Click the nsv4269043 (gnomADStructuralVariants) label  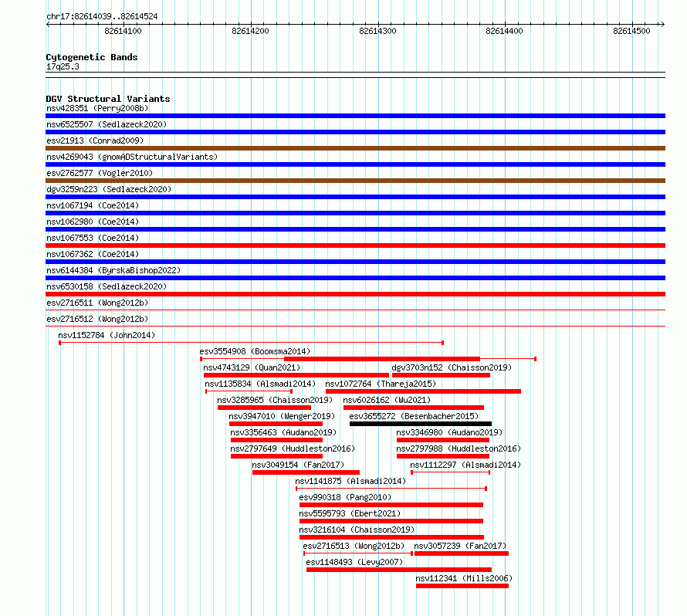pyautogui.click(x=132, y=157)
